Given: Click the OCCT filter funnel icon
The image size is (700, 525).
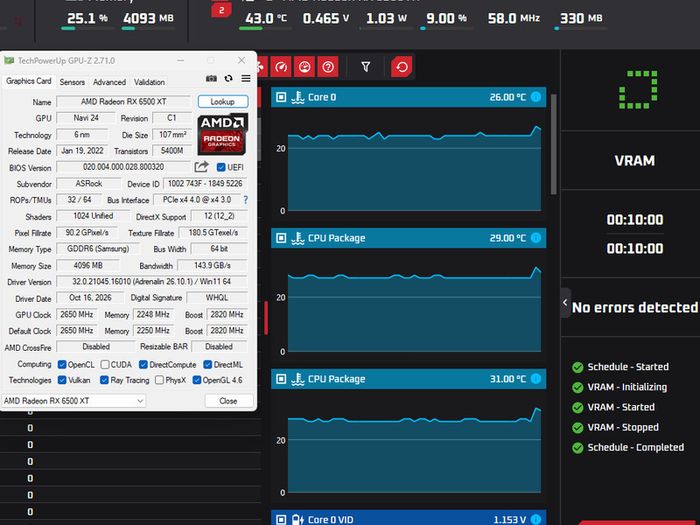Looking at the screenshot, I should pyautogui.click(x=366, y=67).
